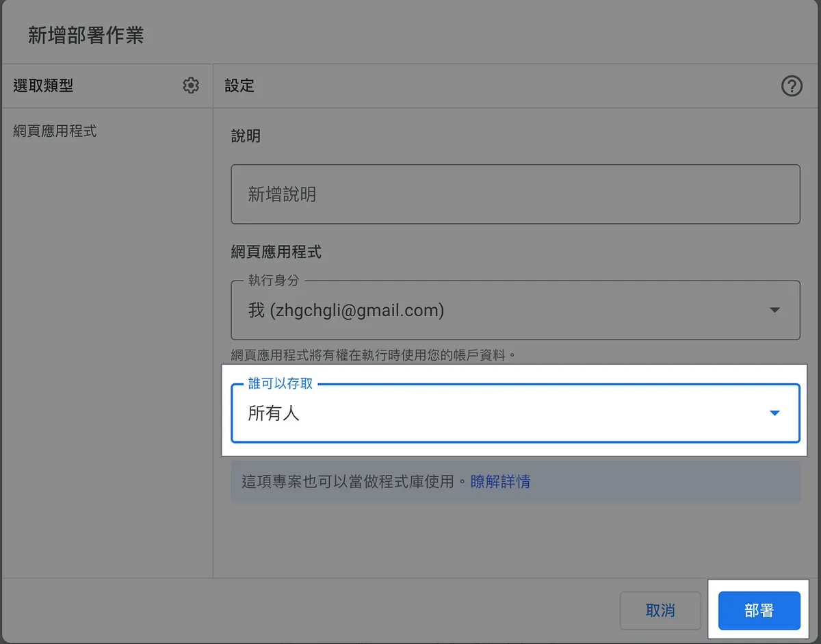Viewport: 821px width, 644px height.
Task: Open the 執行身分 dropdown showing the Gmail account
Action: coord(506,311)
